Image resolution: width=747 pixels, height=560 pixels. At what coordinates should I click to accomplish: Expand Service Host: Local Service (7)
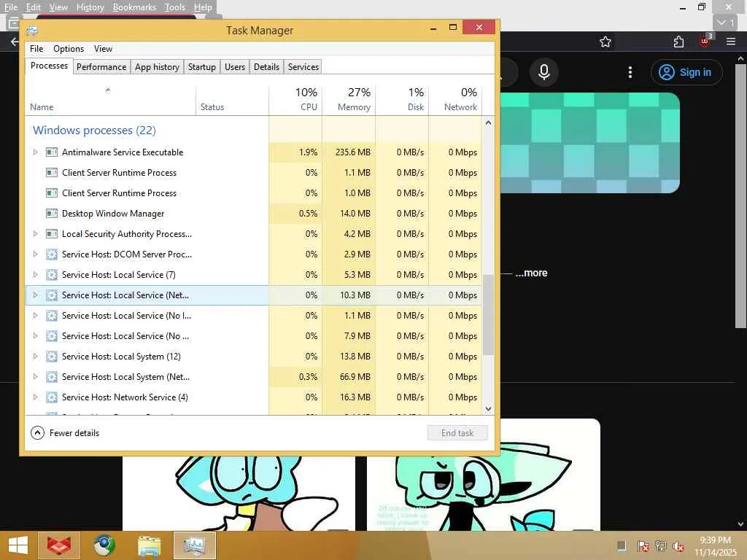[x=35, y=275]
